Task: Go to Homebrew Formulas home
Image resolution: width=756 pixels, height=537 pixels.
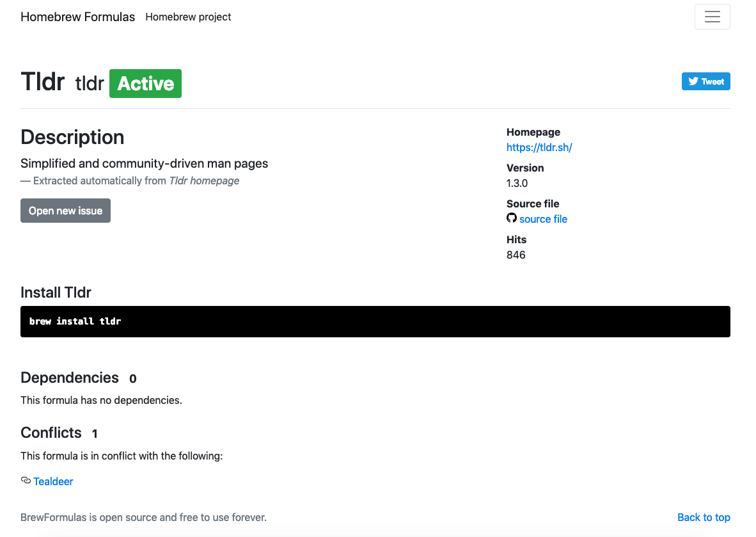Action: (x=77, y=17)
